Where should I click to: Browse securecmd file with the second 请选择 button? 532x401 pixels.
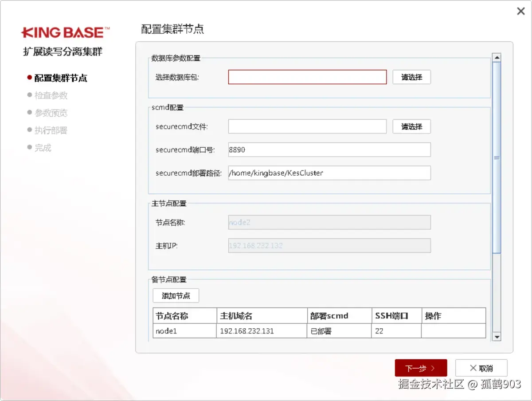click(411, 126)
